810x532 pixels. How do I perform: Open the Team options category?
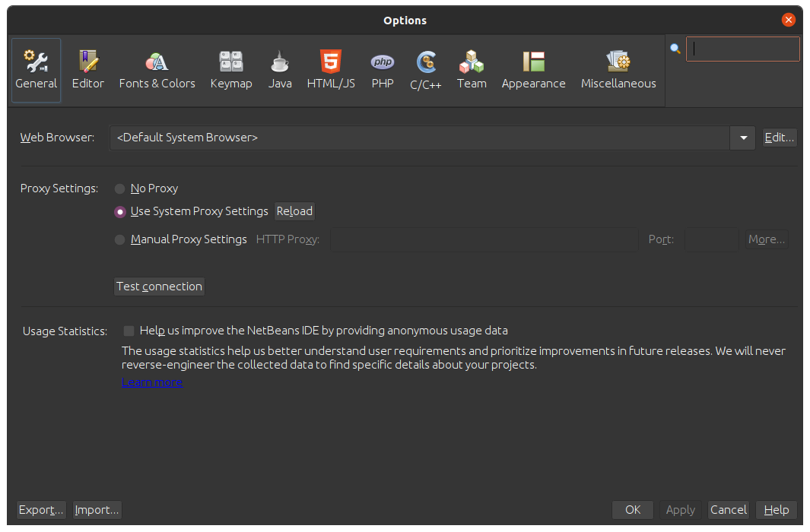pyautogui.click(x=472, y=70)
